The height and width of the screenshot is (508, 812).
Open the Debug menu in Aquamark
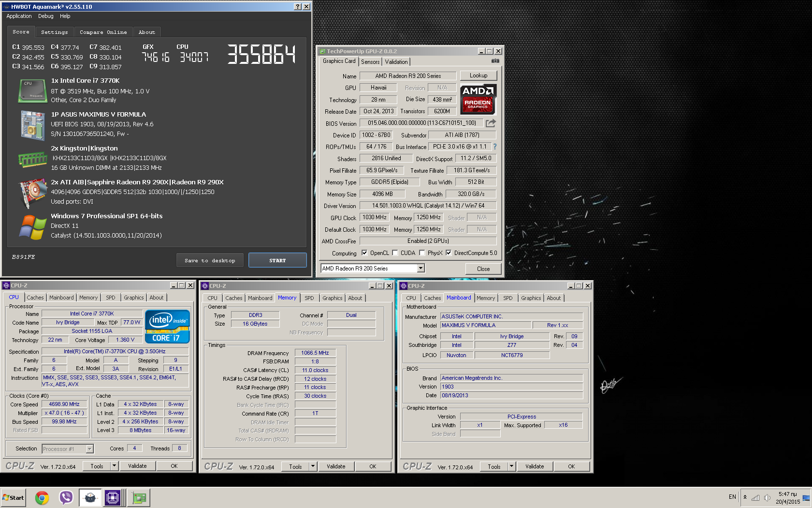46,16
